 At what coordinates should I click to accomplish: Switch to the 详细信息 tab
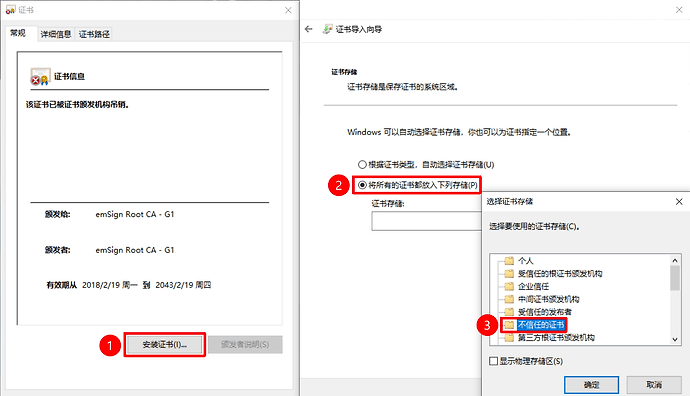pos(56,34)
